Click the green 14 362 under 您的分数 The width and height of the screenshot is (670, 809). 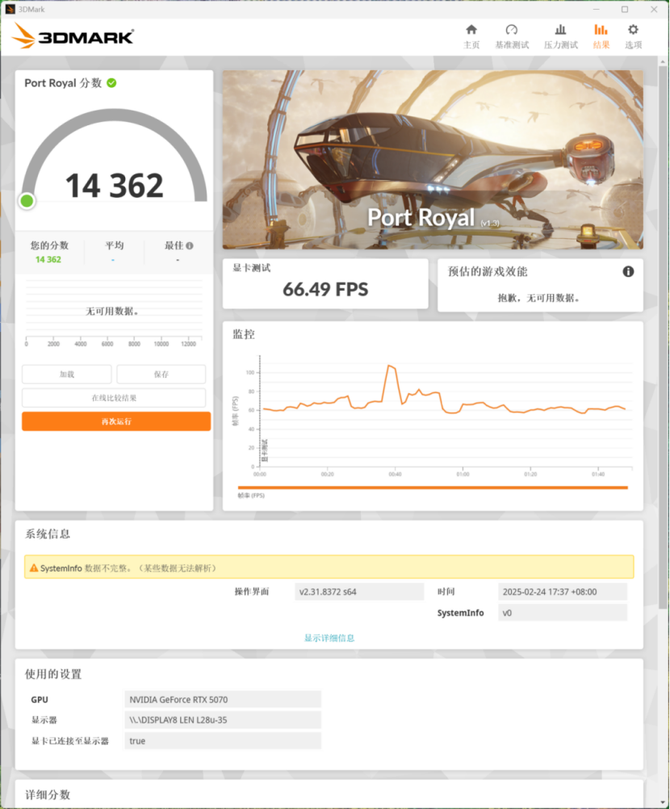click(x=48, y=260)
